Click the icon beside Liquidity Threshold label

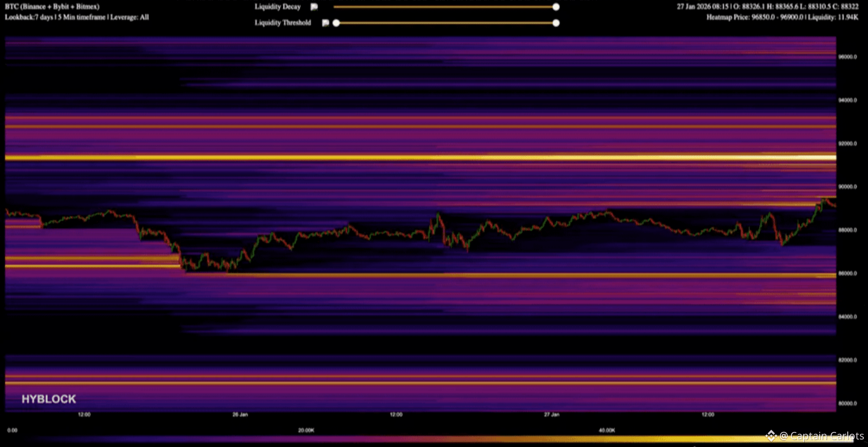click(x=326, y=23)
